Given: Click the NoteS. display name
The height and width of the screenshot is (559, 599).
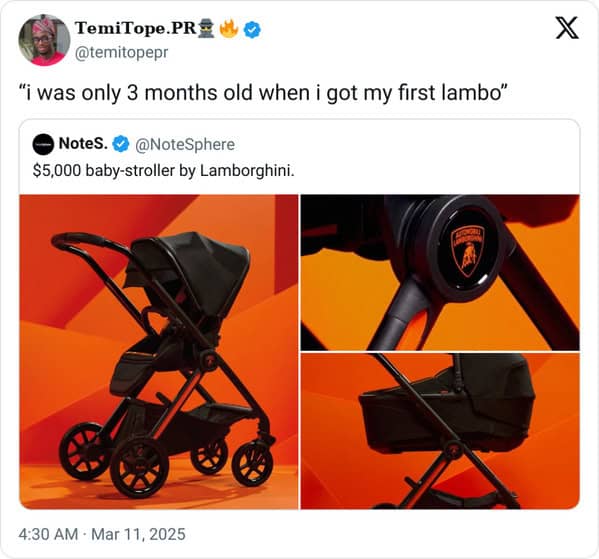Looking at the screenshot, I should [83, 144].
